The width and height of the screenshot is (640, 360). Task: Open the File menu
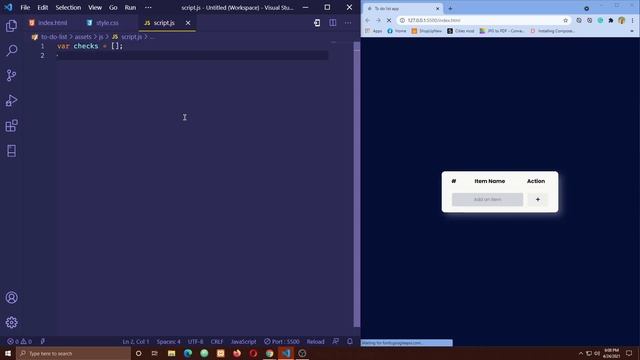tap(25, 7)
